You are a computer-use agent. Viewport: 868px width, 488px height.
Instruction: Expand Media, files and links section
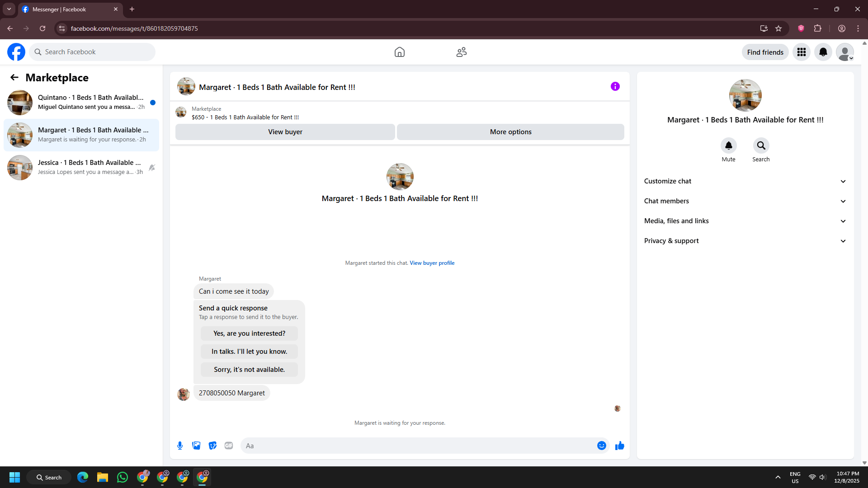[745, 221]
